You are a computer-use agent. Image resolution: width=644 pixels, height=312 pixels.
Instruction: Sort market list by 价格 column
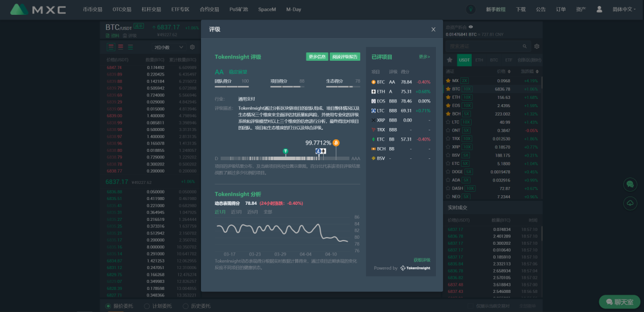coord(503,71)
